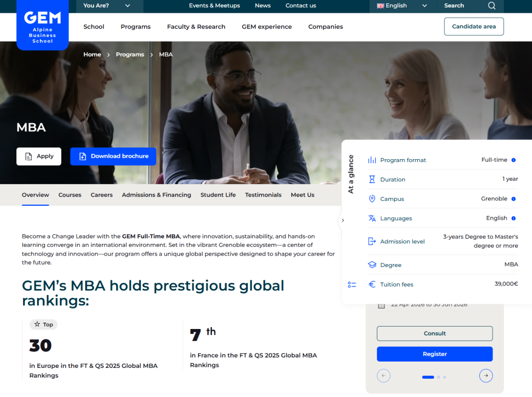This screenshot has width=532, height=397.
Task: Collapse the At a glance panel
Action: coord(343,220)
